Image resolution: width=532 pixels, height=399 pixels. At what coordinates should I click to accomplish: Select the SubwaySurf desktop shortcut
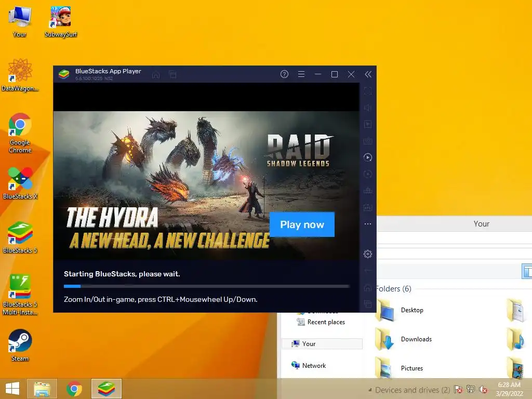[x=60, y=21]
